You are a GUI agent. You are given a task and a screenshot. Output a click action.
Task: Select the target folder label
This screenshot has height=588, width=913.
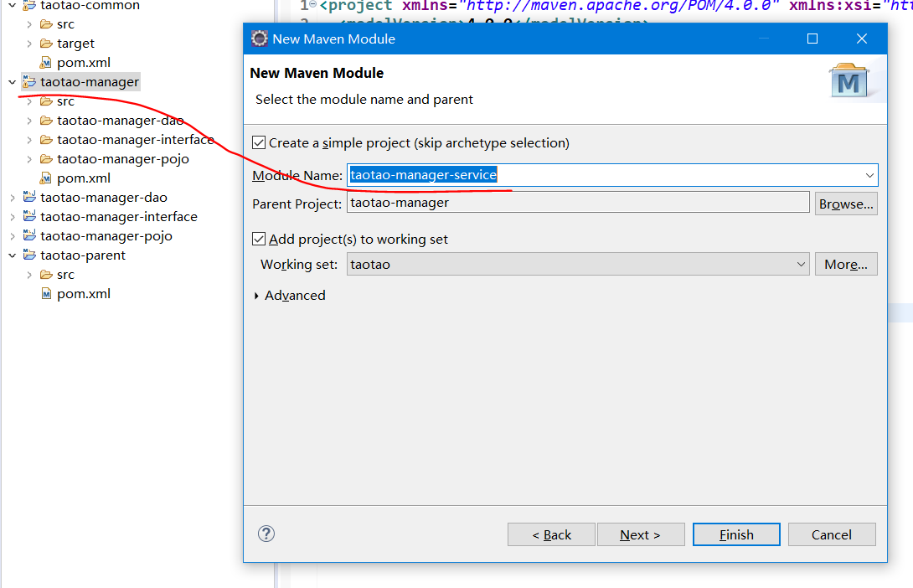(x=75, y=43)
